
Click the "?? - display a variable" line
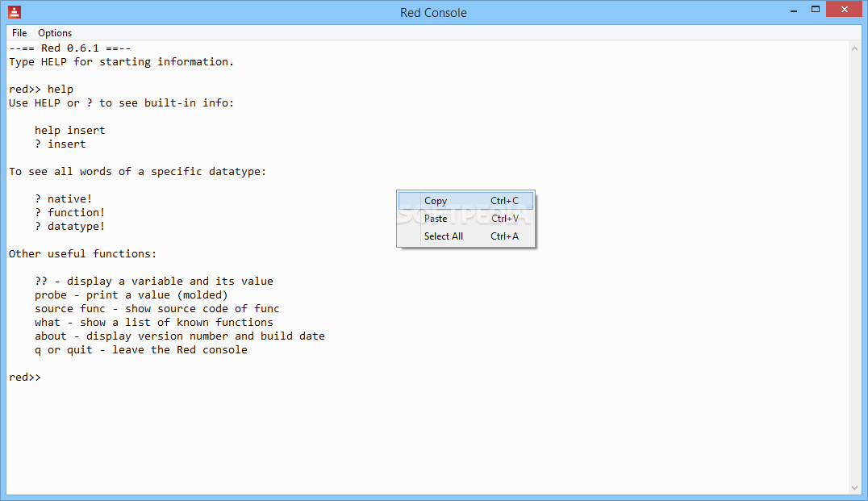pos(154,282)
